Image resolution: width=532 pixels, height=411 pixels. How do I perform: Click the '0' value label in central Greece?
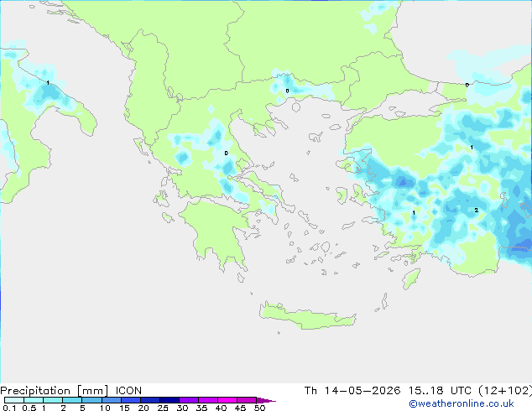point(227,153)
